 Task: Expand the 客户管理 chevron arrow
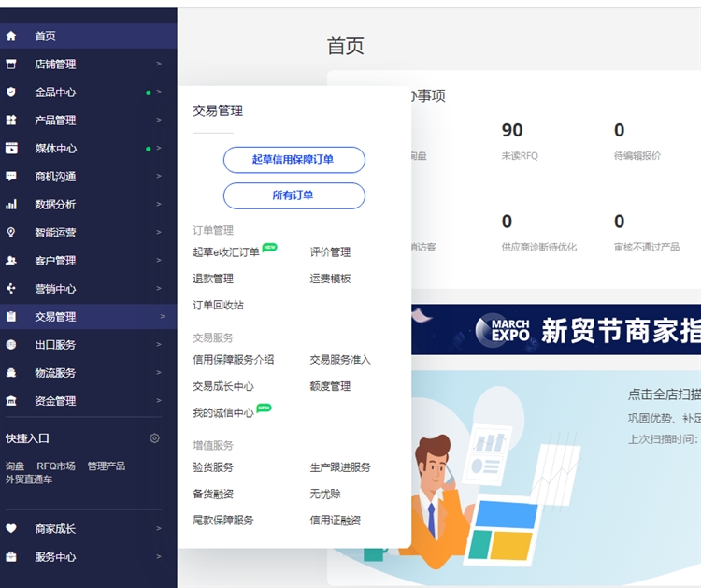159,260
